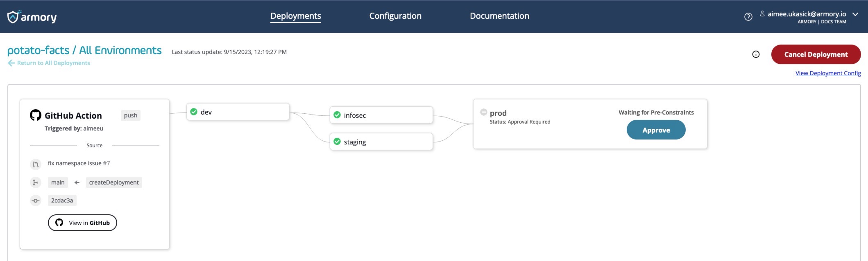Click View in GitHub button
This screenshot has height=261, width=868.
coord(82,223)
